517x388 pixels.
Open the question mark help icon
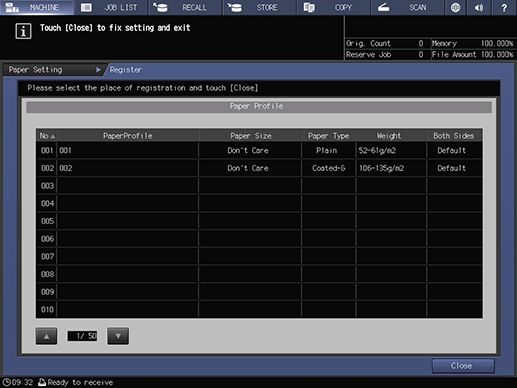pos(504,7)
